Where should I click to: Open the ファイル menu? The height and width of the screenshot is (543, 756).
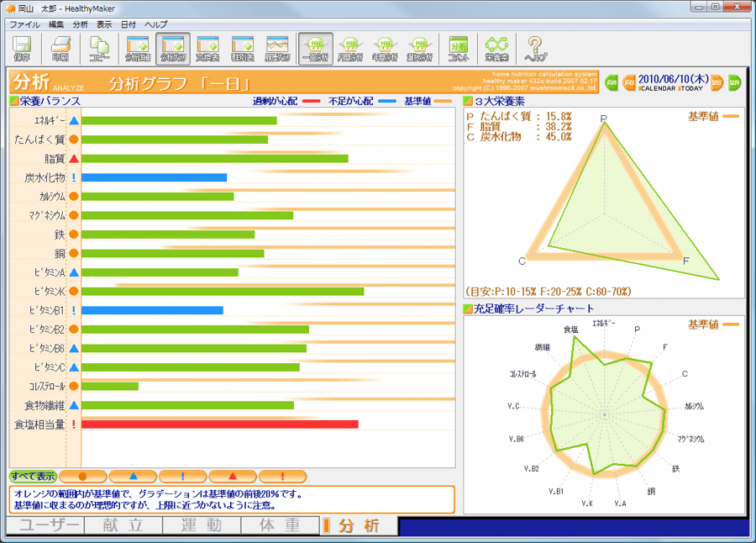[x=24, y=24]
